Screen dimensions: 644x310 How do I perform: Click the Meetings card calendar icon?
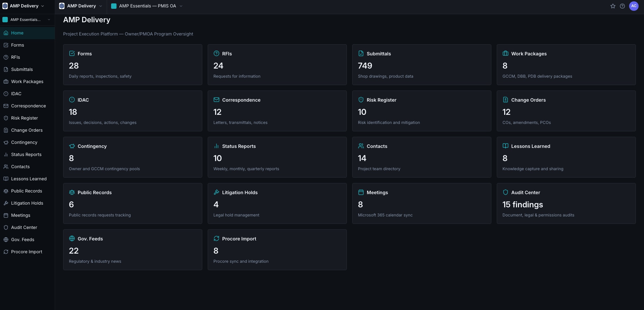click(361, 192)
